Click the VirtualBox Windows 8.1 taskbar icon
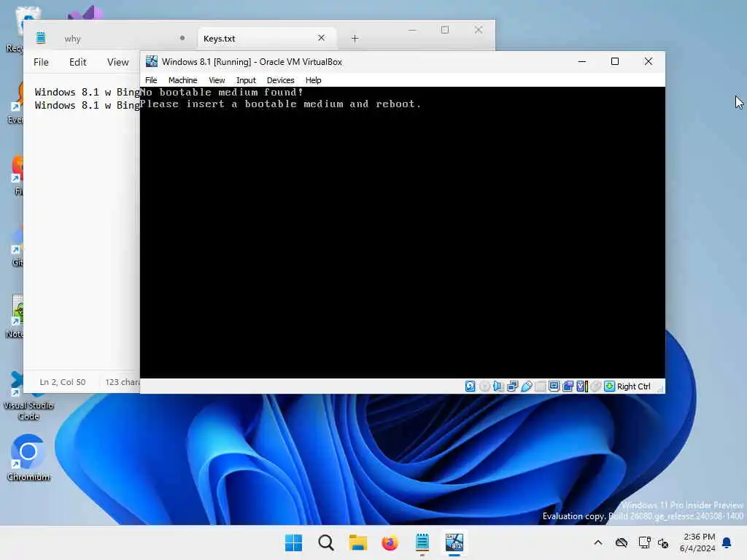This screenshot has width=747, height=560. point(454,542)
